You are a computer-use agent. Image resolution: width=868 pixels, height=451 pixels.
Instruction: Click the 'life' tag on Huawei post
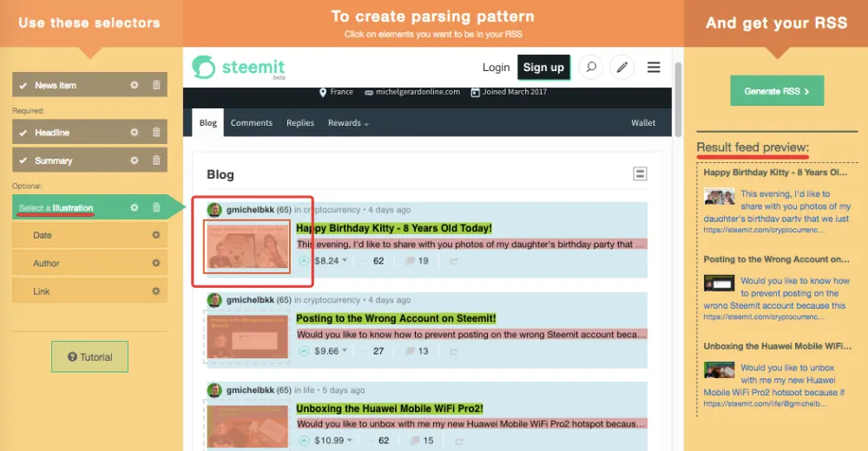pyautogui.click(x=308, y=390)
